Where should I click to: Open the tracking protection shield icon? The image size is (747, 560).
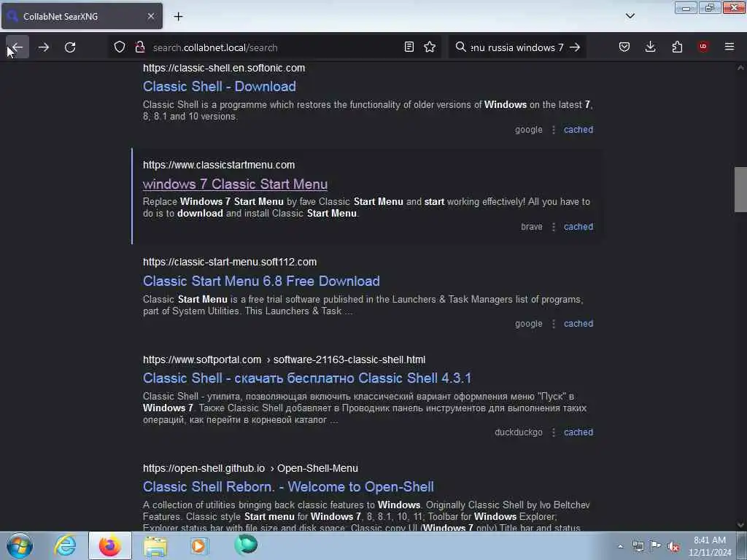120,47
